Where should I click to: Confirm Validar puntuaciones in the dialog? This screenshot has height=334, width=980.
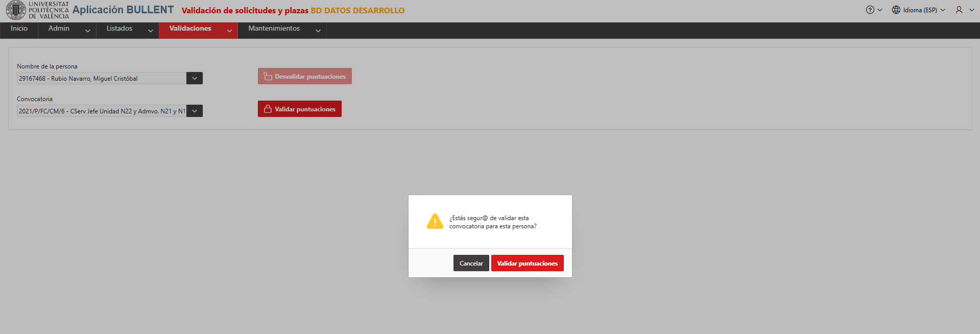click(x=528, y=263)
